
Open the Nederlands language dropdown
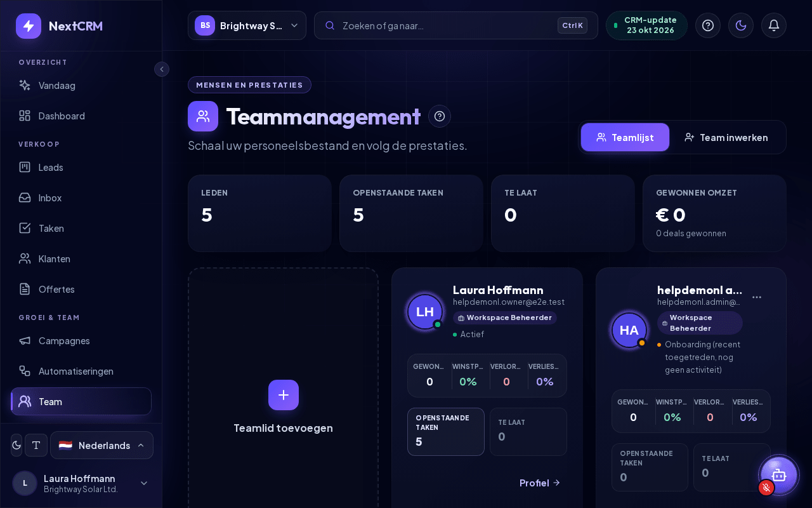[x=101, y=445]
